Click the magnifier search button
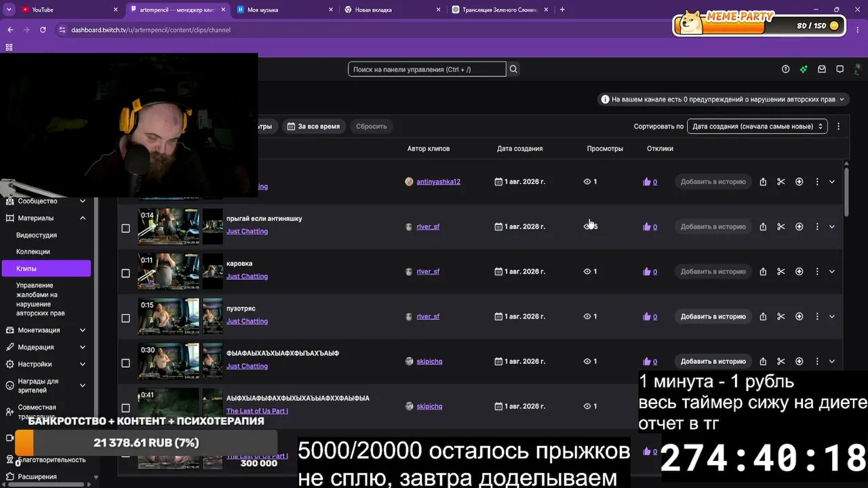 (x=513, y=69)
